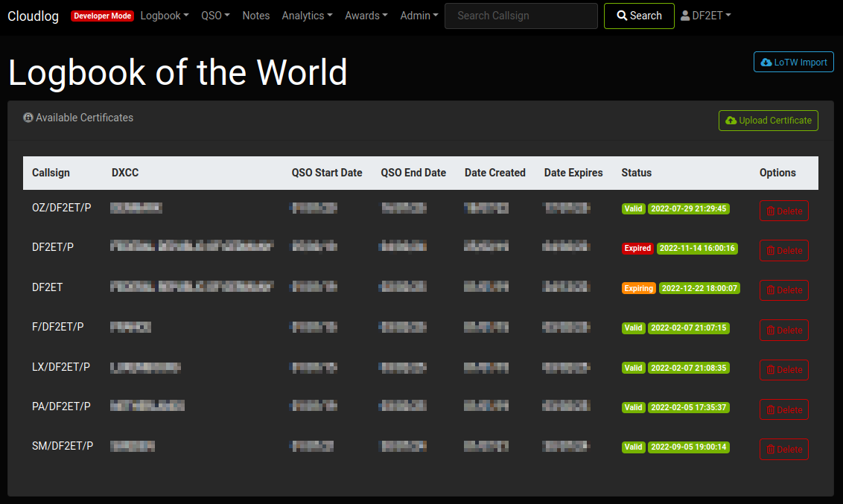Click the DXCC column header
This screenshot has height=504, width=843.
click(x=125, y=173)
